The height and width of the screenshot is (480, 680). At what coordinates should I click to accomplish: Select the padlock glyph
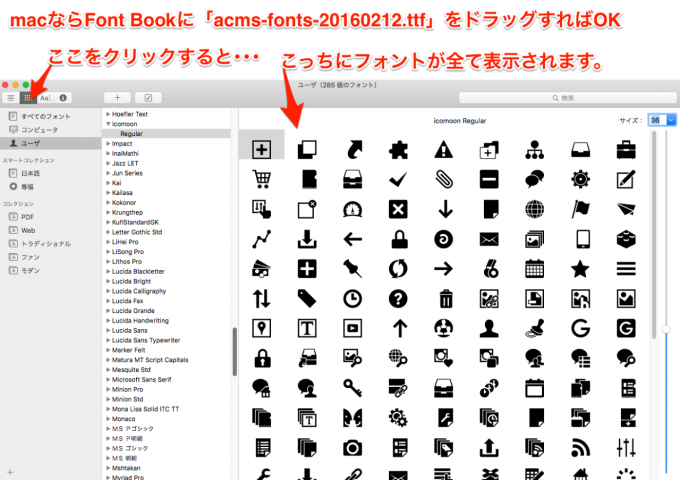coord(398,239)
